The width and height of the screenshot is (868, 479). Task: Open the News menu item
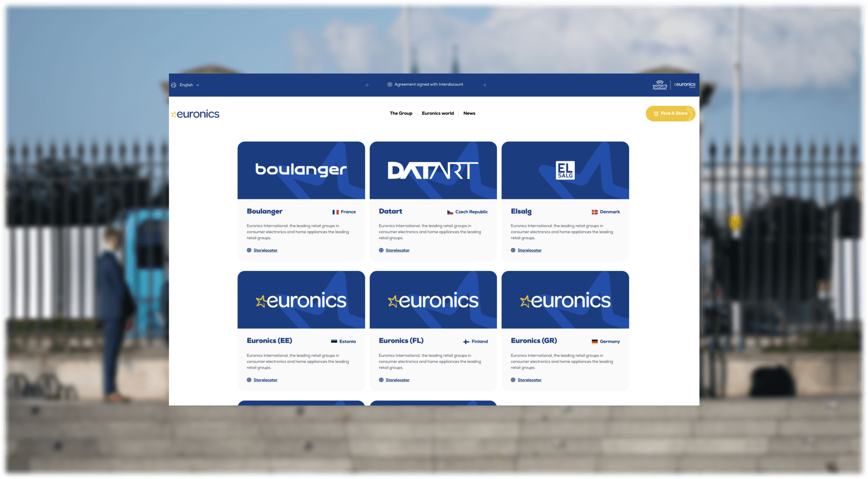point(469,113)
